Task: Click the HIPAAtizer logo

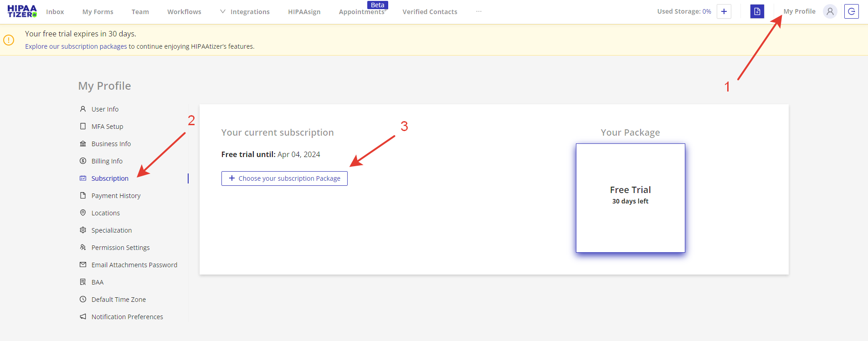Action: point(22,11)
